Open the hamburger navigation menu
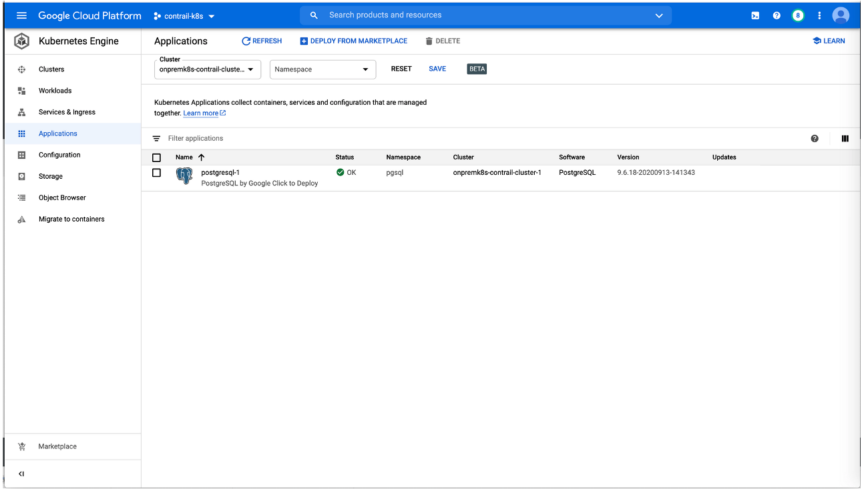This screenshot has height=495, width=868. click(x=21, y=15)
